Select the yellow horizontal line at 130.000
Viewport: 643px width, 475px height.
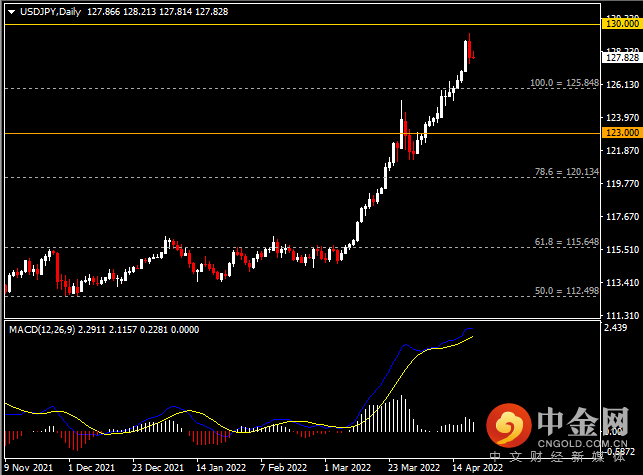coord(303,25)
